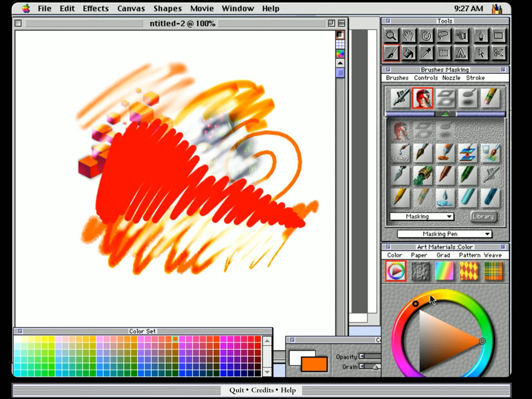The width and height of the screenshot is (532, 399).
Task: Open the Masking brush category dropdown
Action: pyautogui.click(x=421, y=216)
